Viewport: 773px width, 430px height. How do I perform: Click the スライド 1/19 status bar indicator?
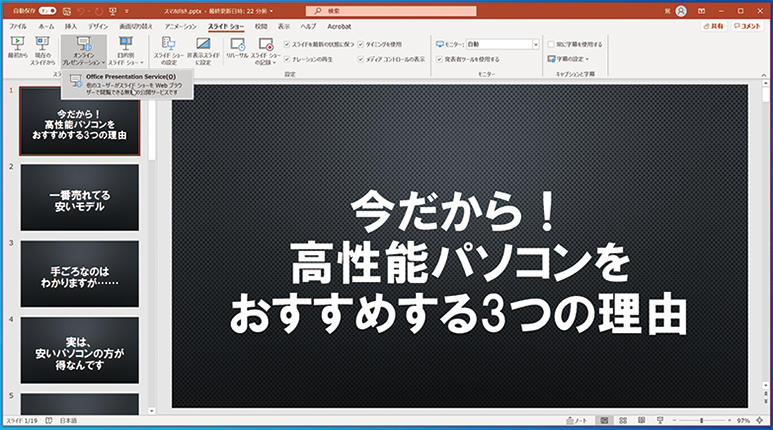22,421
